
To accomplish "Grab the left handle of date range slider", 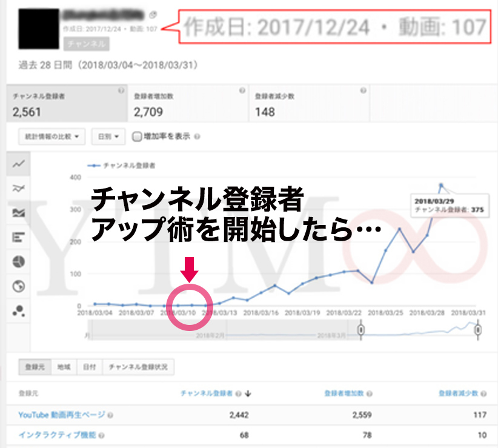I will [361, 330].
